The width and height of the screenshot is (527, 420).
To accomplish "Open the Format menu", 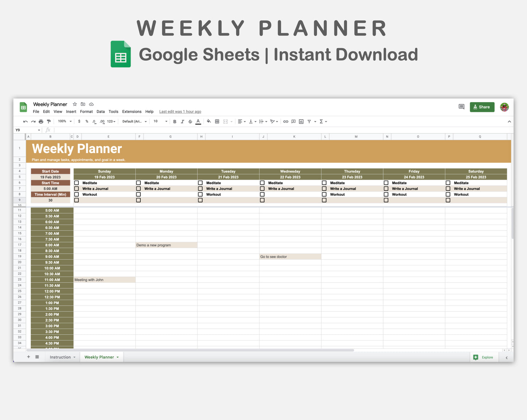I will pyautogui.click(x=86, y=112).
